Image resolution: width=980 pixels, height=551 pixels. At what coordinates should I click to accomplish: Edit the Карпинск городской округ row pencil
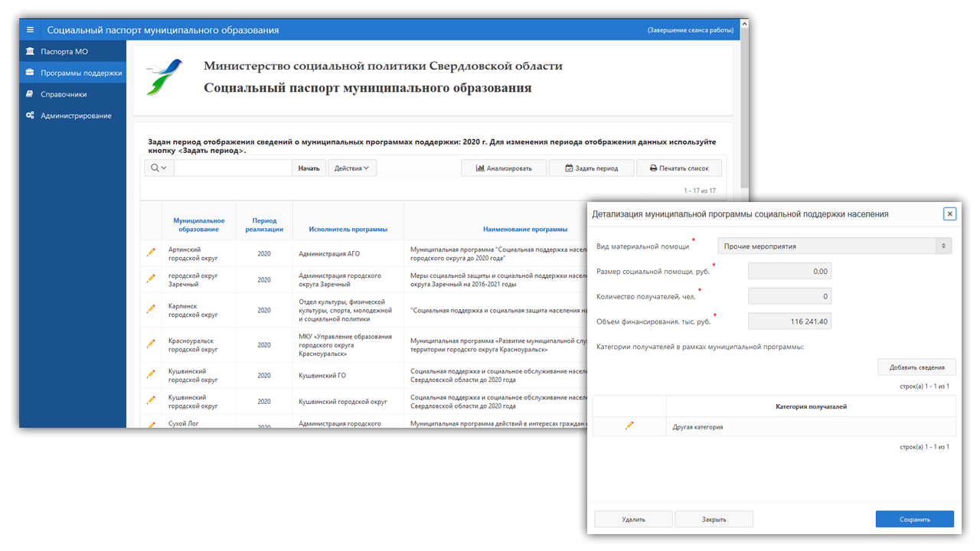pyautogui.click(x=151, y=309)
